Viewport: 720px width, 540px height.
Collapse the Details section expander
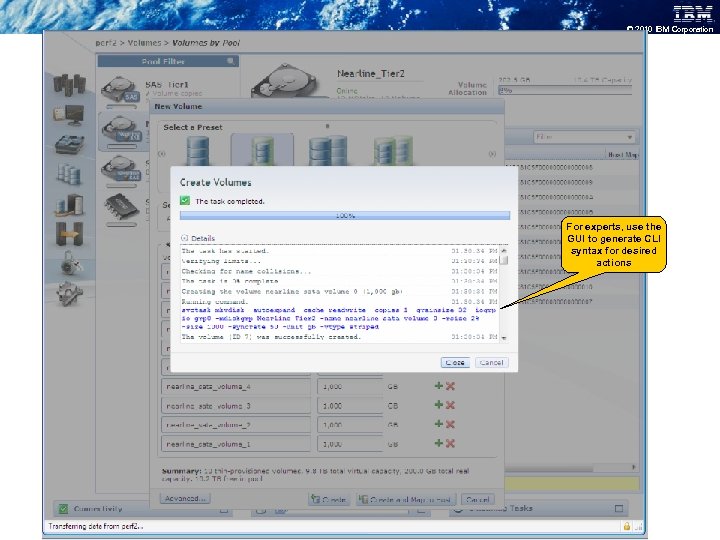point(185,238)
